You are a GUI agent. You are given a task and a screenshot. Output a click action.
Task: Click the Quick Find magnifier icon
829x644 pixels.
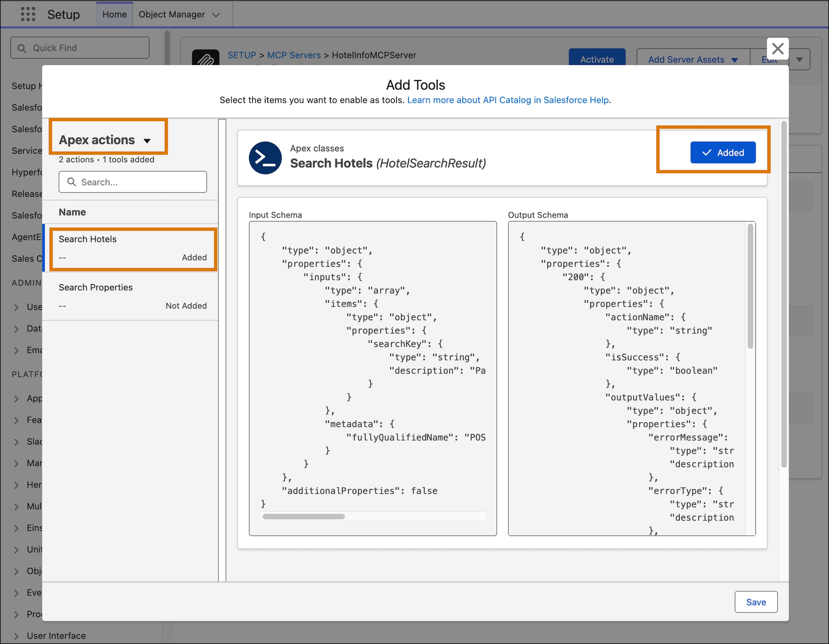pos(22,48)
